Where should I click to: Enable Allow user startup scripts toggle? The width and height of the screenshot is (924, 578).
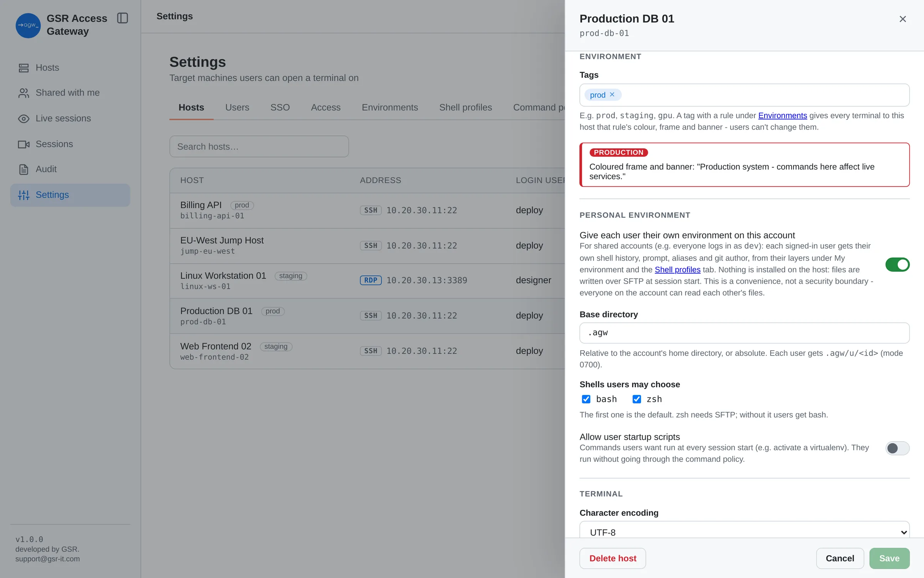(x=897, y=448)
